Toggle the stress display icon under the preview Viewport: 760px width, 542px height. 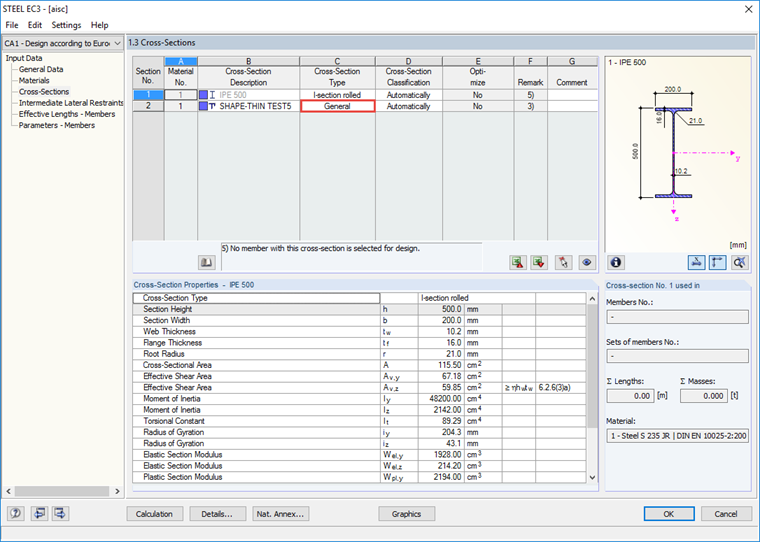(x=697, y=262)
